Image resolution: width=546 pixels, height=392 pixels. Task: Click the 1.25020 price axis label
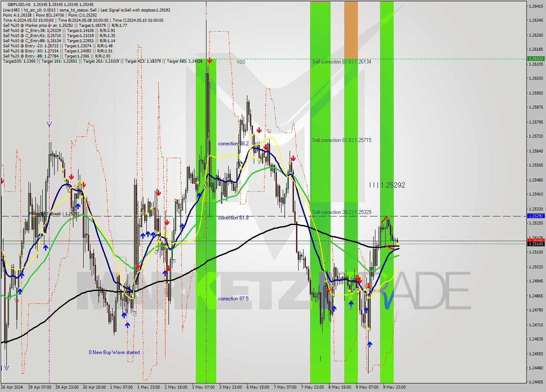click(x=536, y=267)
